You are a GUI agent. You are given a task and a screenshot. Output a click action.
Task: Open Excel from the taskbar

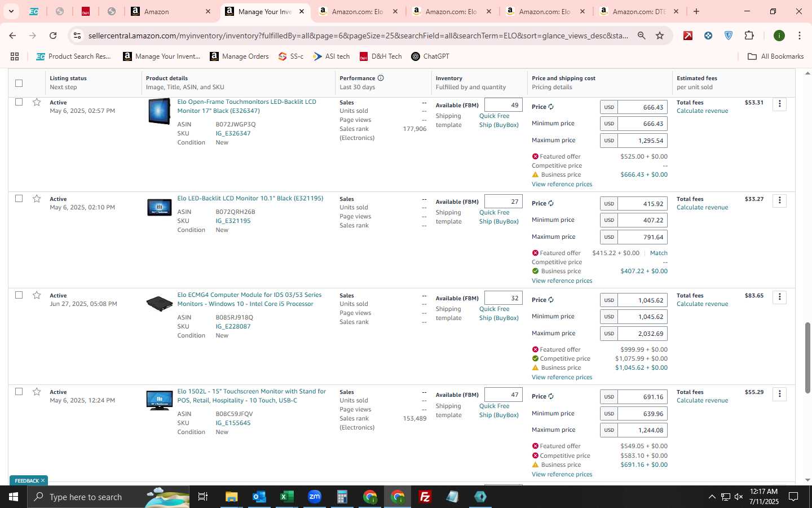click(x=286, y=497)
